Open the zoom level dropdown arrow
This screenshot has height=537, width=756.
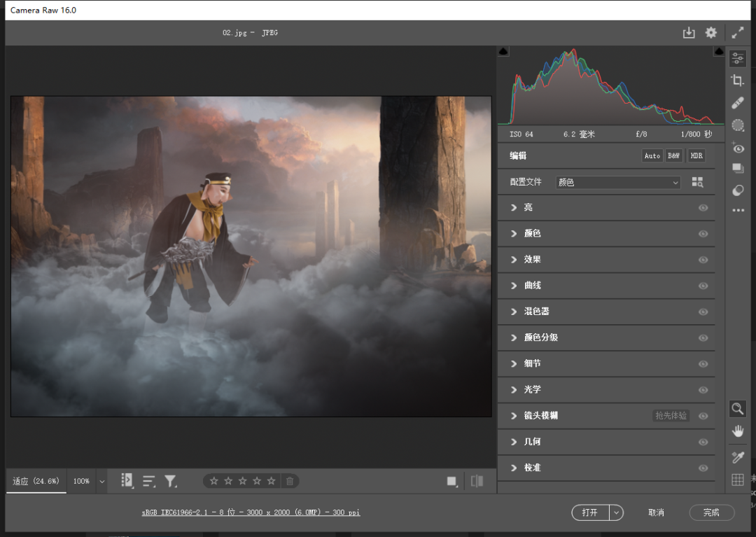pyautogui.click(x=101, y=481)
